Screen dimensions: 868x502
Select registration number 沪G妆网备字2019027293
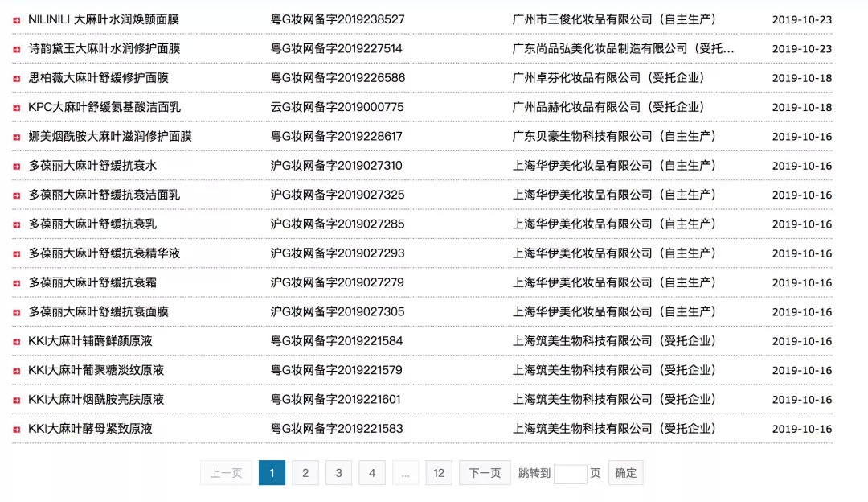338,253
